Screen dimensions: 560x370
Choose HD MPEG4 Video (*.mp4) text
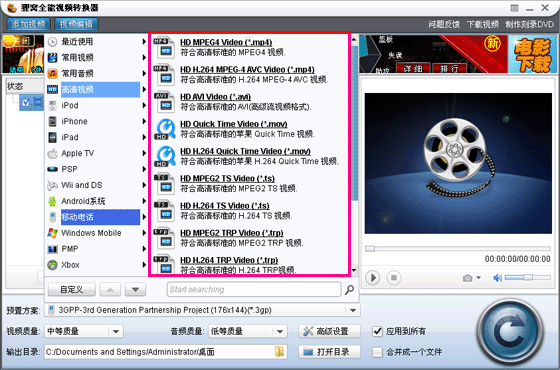click(x=226, y=42)
